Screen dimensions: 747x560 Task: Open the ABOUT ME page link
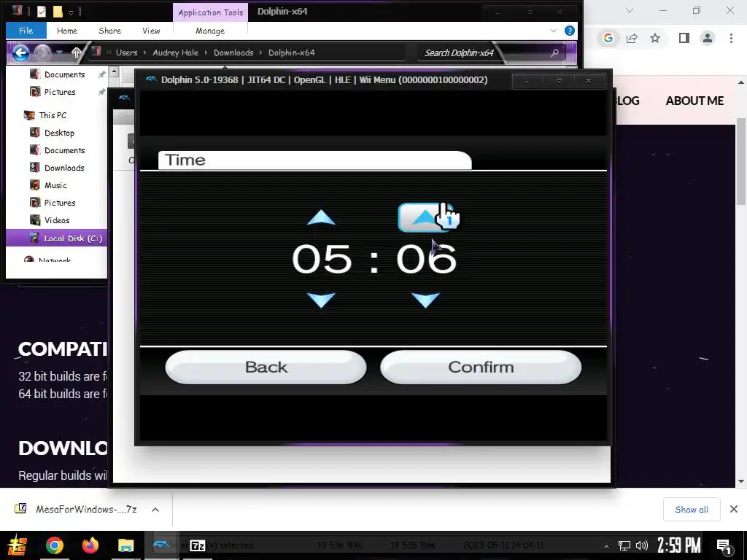(694, 101)
